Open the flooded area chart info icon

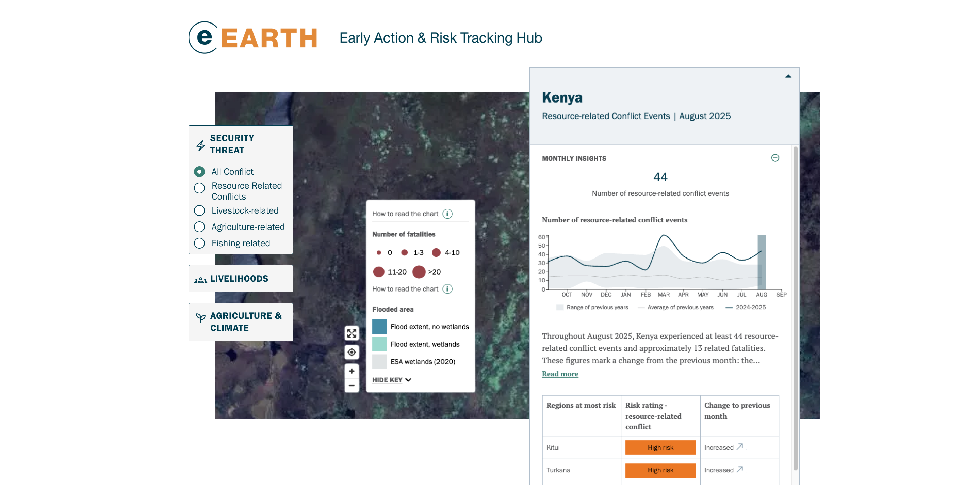[447, 289]
